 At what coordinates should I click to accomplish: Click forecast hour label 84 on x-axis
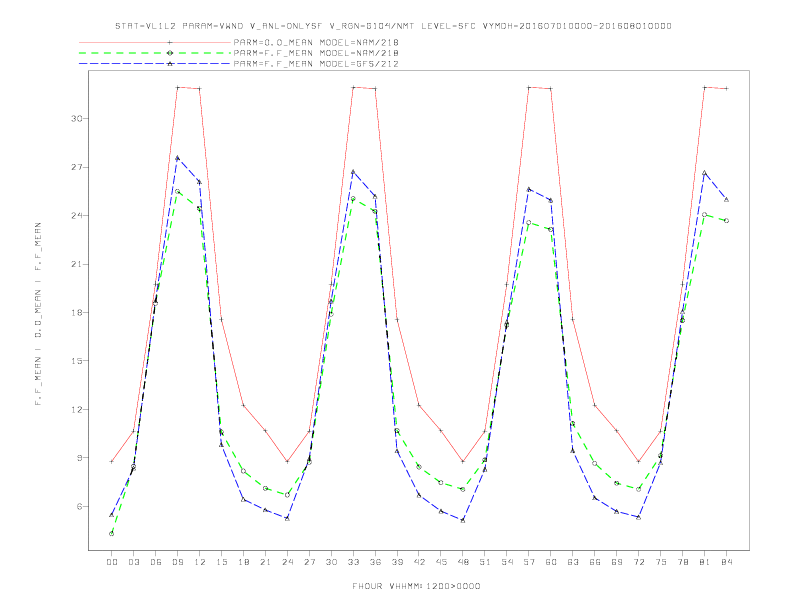(726, 562)
